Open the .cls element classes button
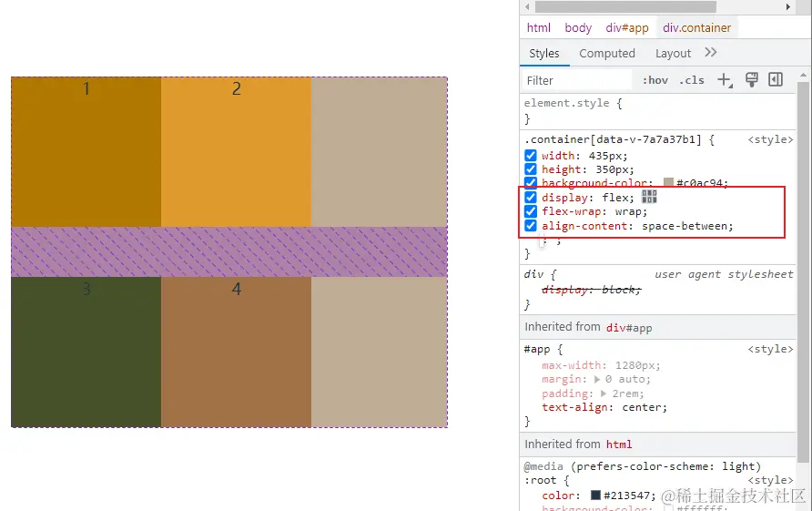 [x=692, y=80]
